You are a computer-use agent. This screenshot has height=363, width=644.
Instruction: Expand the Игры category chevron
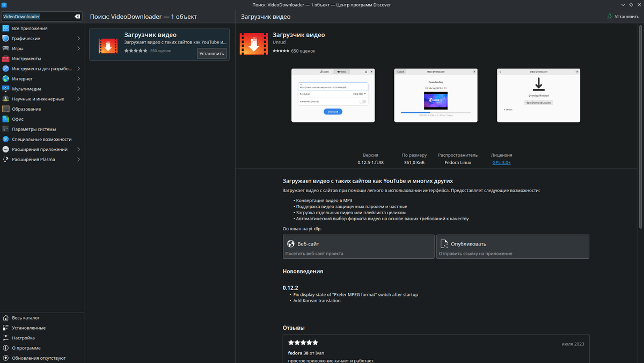click(78, 48)
